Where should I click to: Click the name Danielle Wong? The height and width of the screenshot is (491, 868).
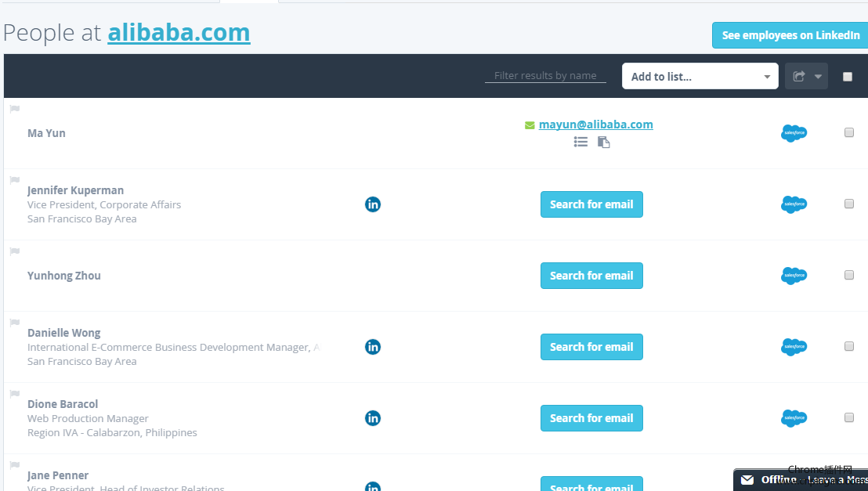[64, 333]
